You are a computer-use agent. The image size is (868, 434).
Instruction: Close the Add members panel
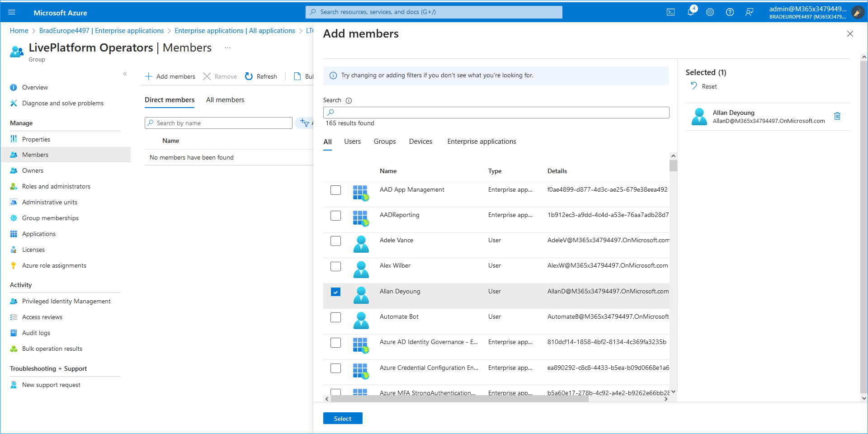click(x=850, y=34)
